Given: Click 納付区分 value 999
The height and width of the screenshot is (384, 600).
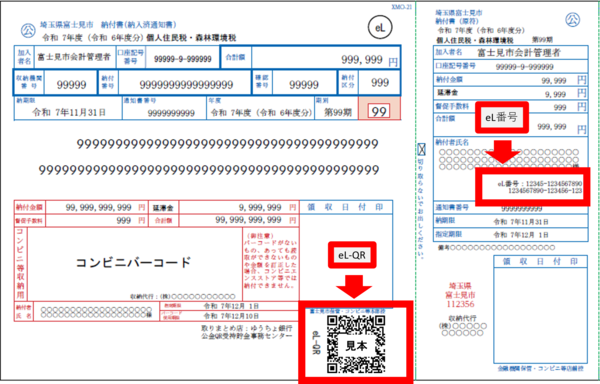Looking at the screenshot, I should pyautogui.click(x=380, y=83).
